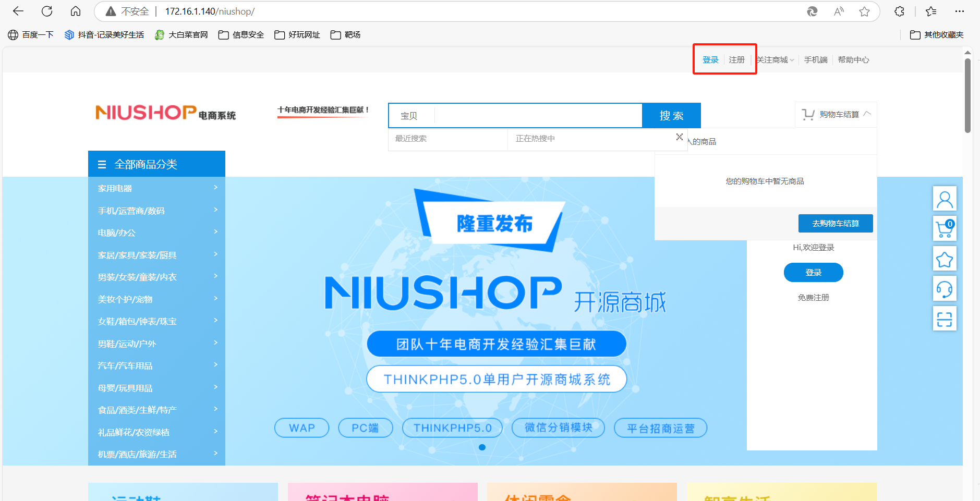Click the cart icon beside 购物车结算
The width and height of the screenshot is (980, 501).
(807, 114)
